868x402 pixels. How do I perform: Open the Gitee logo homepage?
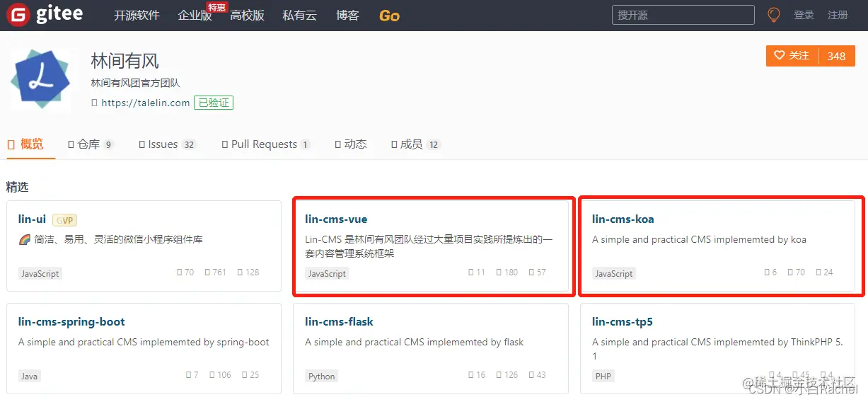(45, 15)
